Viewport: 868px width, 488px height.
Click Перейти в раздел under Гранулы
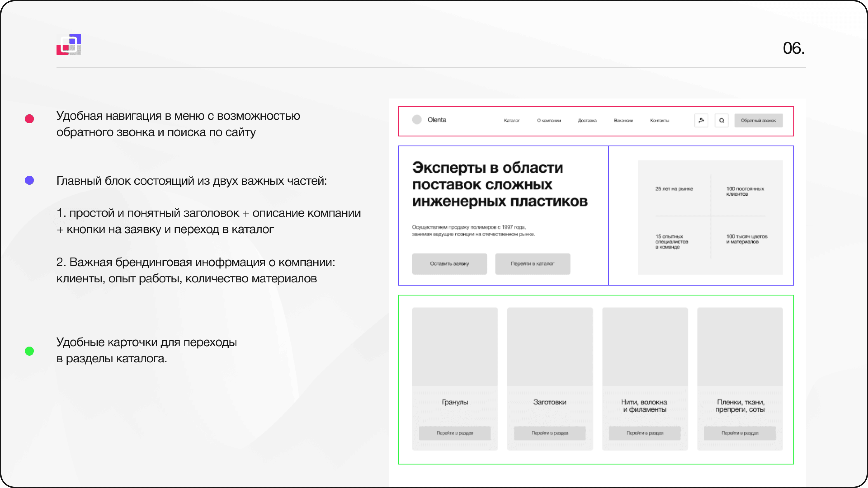(x=455, y=433)
